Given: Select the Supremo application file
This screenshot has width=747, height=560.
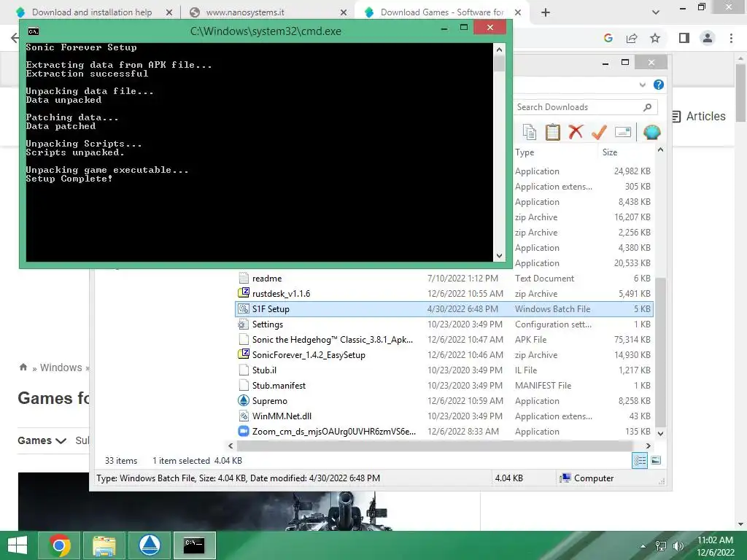Looking at the screenshot, I should pos(444,401).
